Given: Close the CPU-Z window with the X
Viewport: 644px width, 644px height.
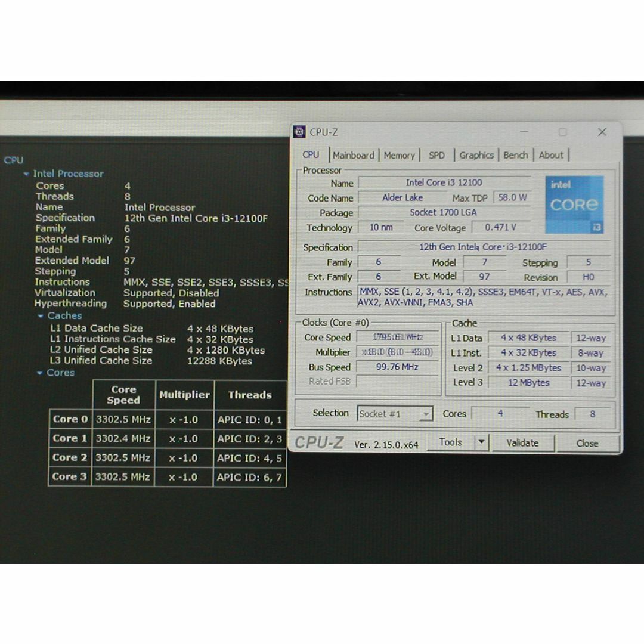Looking at the screenshot, I should 602,132.
